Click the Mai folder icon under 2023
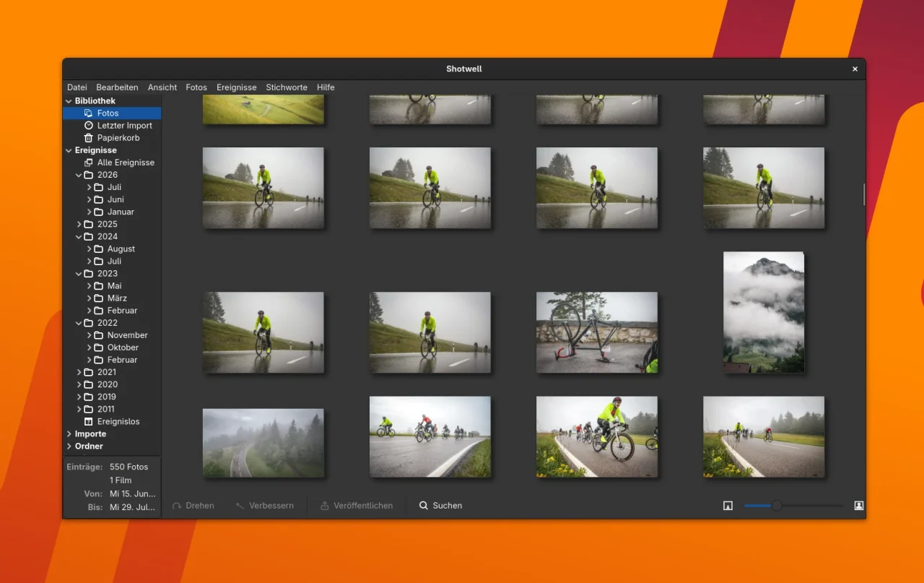Screen dimensions: 924x583 tap(98, 286)
